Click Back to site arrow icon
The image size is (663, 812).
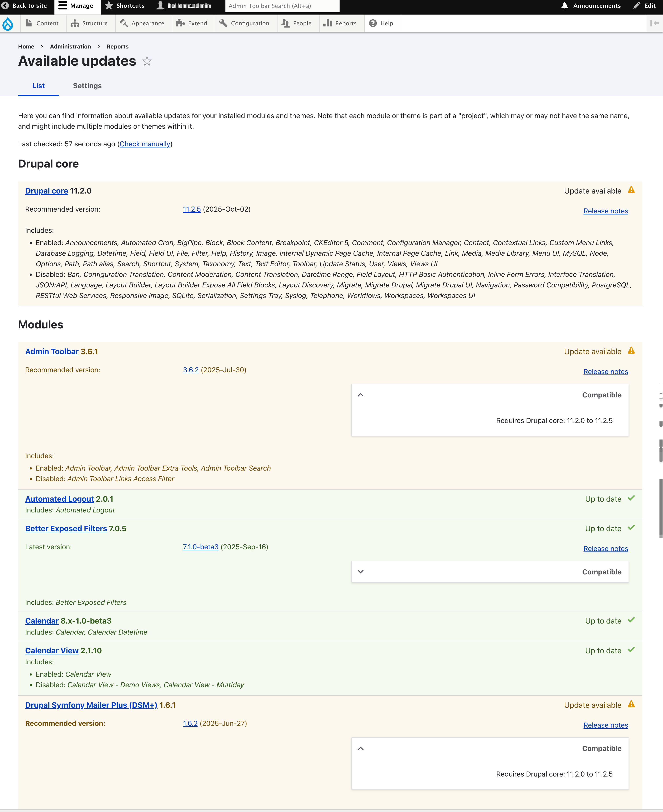click(5, 6)
